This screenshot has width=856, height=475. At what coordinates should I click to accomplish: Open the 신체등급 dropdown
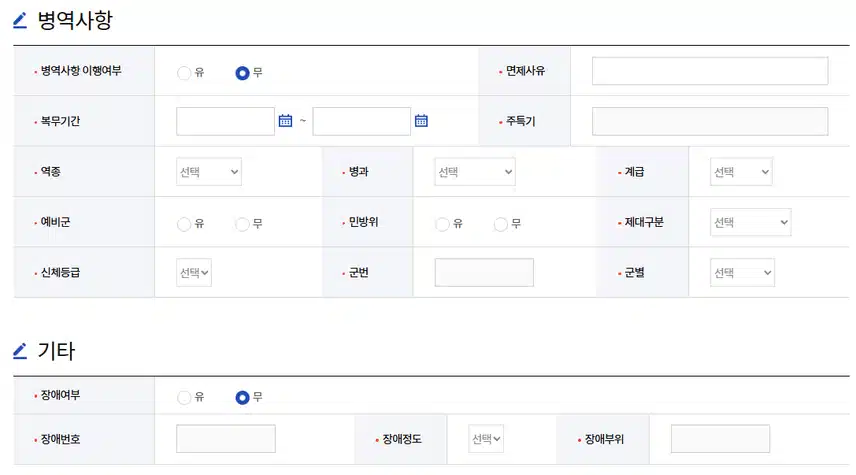click(194, 272)
